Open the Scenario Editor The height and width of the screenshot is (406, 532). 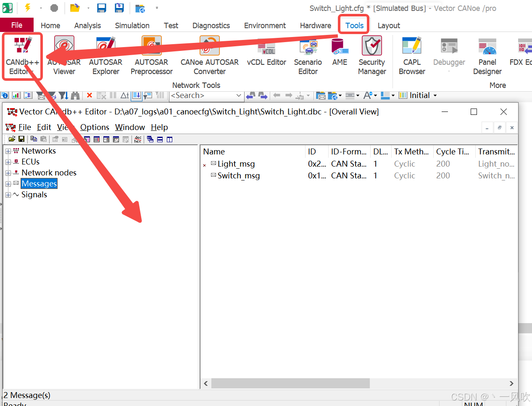coord(308,56)
